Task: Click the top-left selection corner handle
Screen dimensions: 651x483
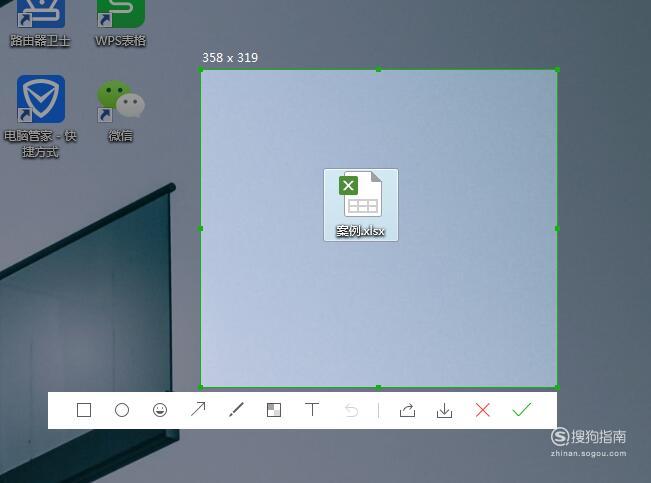Action: coord(201,70)
